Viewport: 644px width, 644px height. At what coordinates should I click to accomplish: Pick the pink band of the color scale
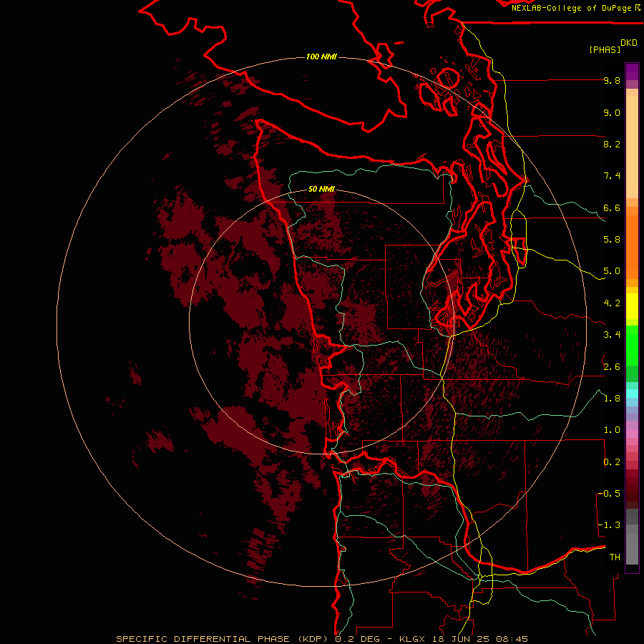tap(632, 434)
